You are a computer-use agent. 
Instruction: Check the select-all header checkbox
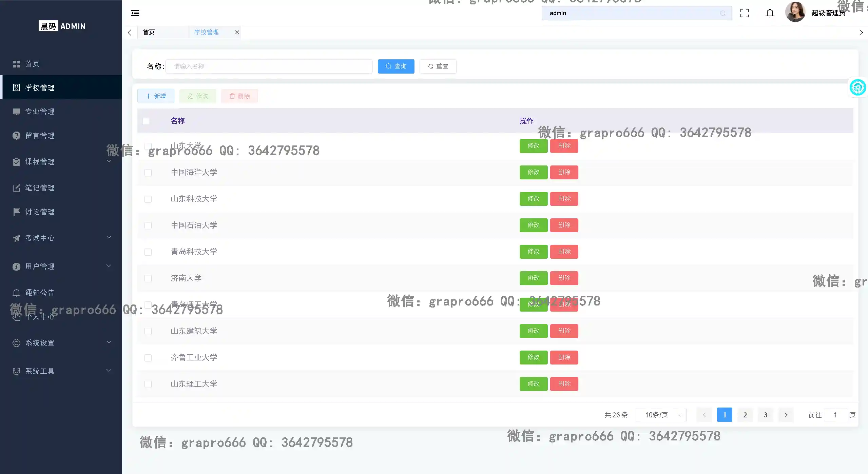click(x=146, y=121)
